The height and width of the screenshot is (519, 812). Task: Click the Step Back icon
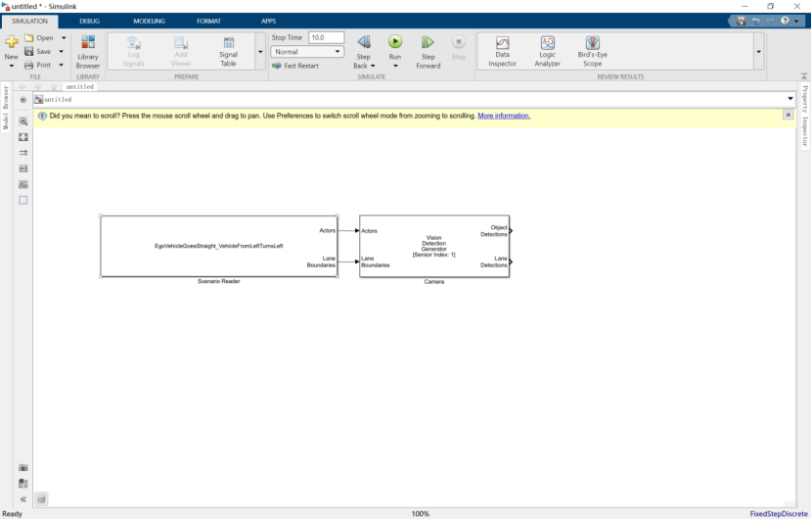click(364, 42)
